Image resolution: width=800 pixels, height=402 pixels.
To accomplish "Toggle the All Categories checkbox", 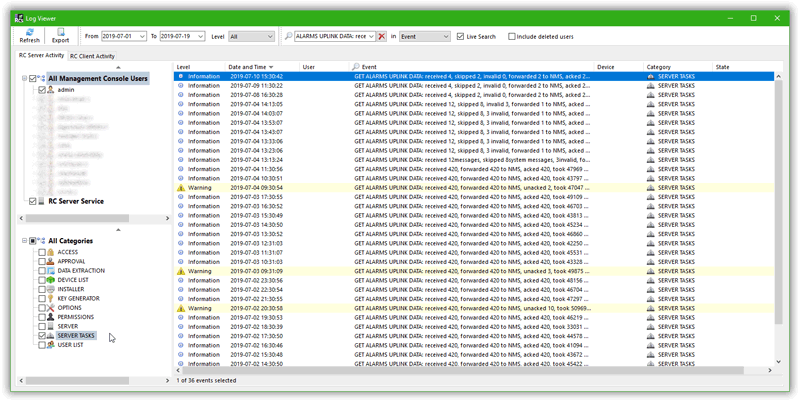I will (x=33, y=241).
